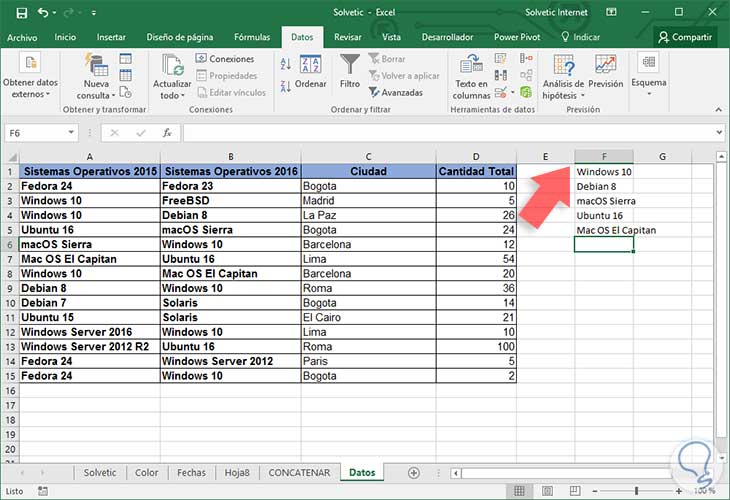Image resolution: width=730 pixels, height=500 pixels.
Task: Click the Fuentes recientes icon
Action: point(125,92)
